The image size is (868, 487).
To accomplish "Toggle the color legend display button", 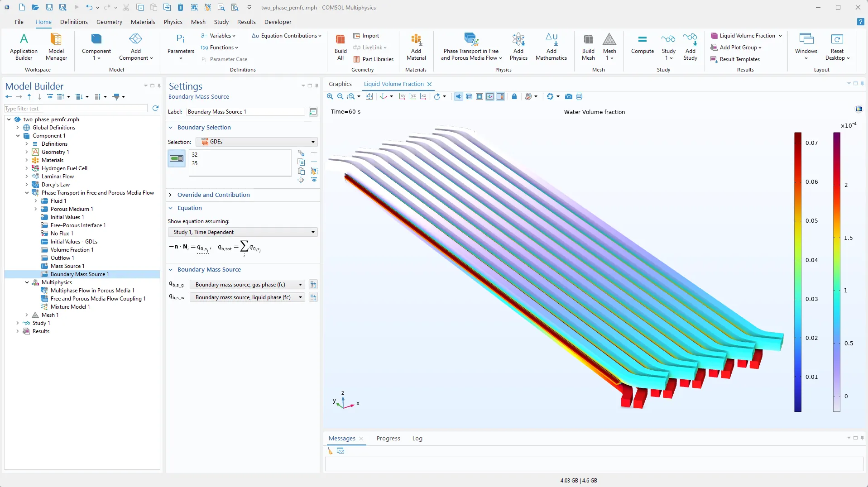I will (x=500, y=96).
